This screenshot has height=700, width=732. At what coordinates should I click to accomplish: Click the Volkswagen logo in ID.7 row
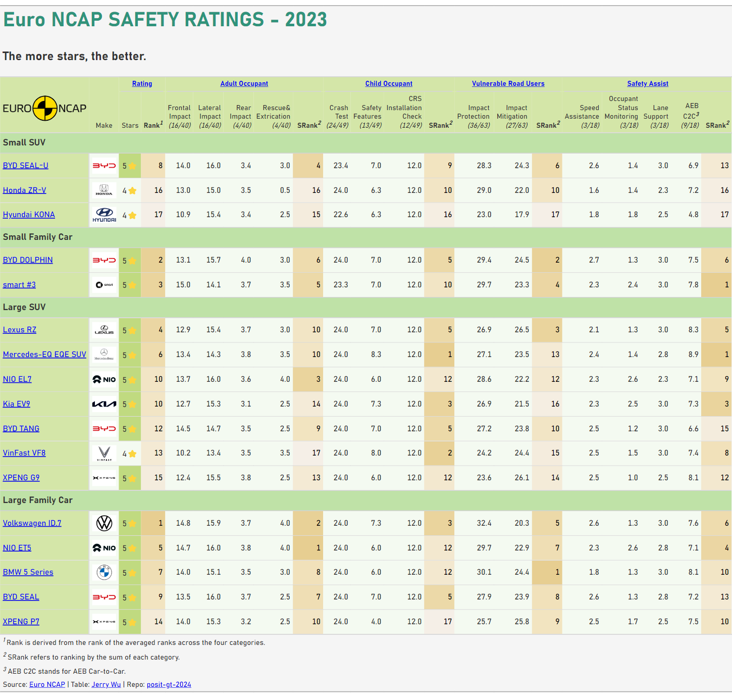coord(104,523)
